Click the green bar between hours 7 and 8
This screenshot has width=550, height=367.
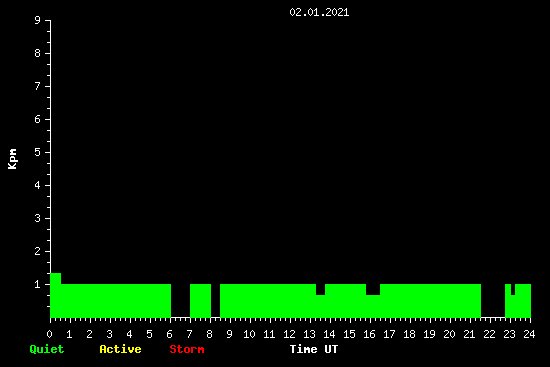tap(200, 301)
